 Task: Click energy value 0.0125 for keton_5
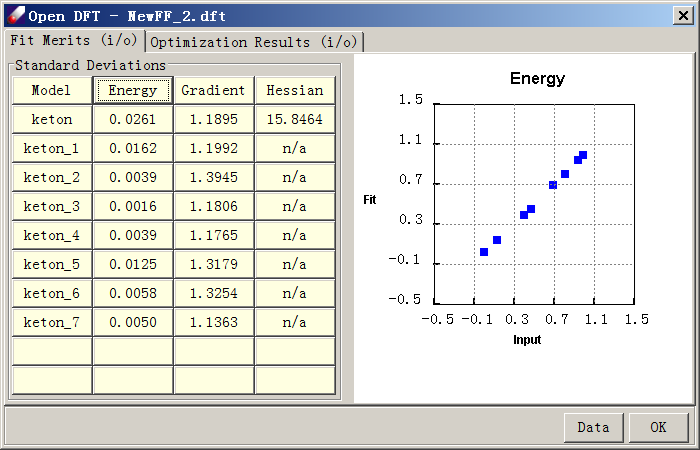click(x=133, y=264)
